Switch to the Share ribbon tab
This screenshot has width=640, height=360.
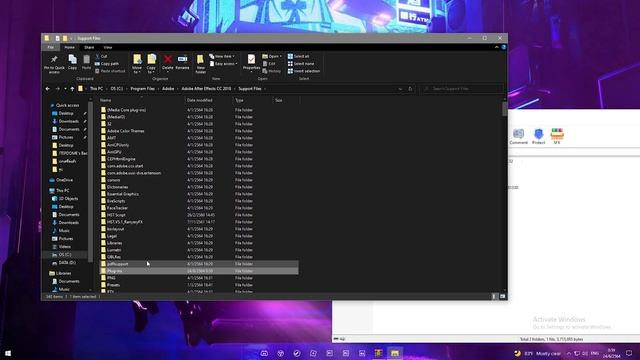point(89,47)
